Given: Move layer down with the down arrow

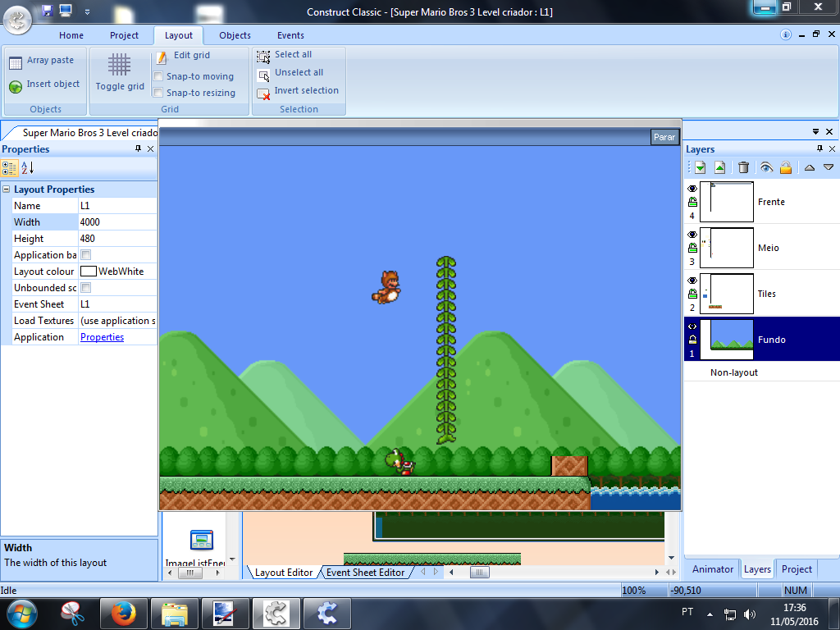Looking at the screenshot, I should pyautogui.click(x=829, y=167).
